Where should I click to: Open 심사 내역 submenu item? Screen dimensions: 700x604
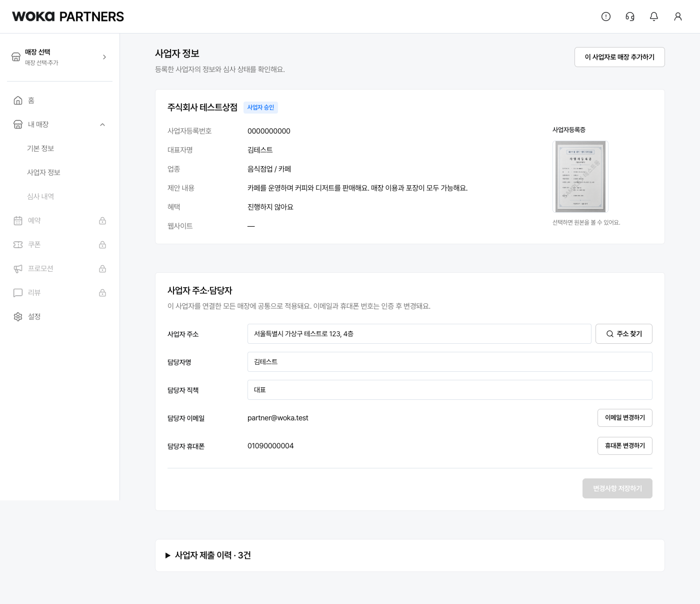[x=40, y=197]
